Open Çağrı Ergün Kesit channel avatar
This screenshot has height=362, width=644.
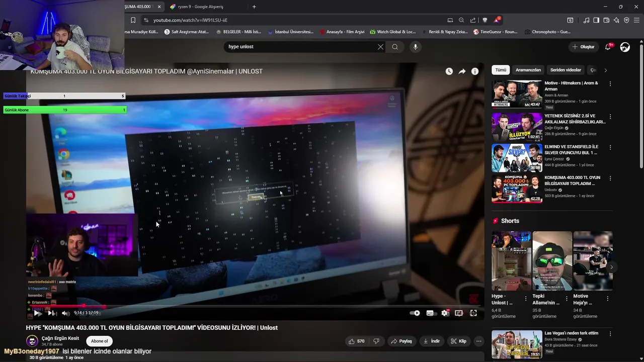coord(32,341)
